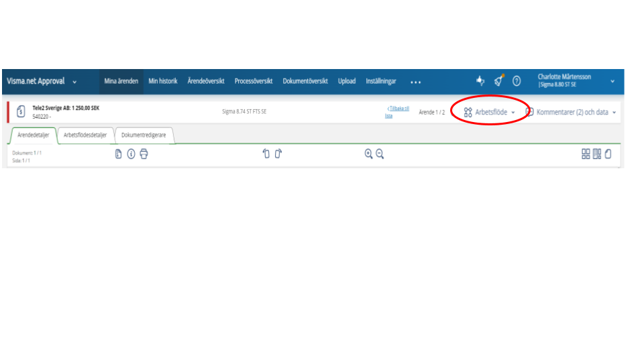The image size is (644, 362).
Task: Rotate the document right
Action: click(278, 154)
